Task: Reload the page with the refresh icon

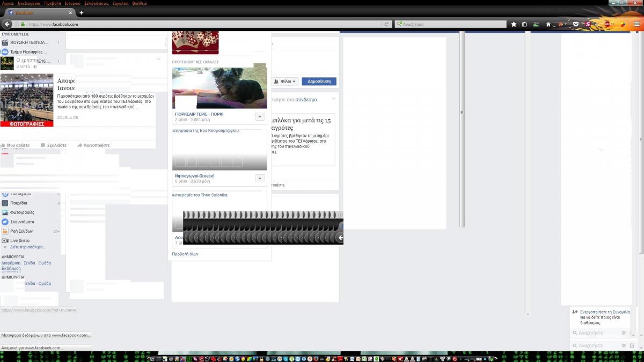Action: (x=386, y=24)
